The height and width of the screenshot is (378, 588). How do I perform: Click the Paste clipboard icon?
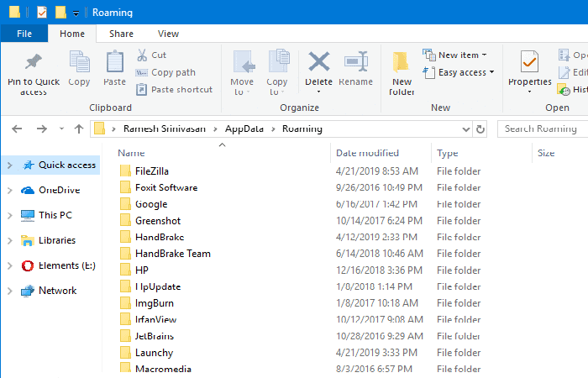tap(115, 61)
